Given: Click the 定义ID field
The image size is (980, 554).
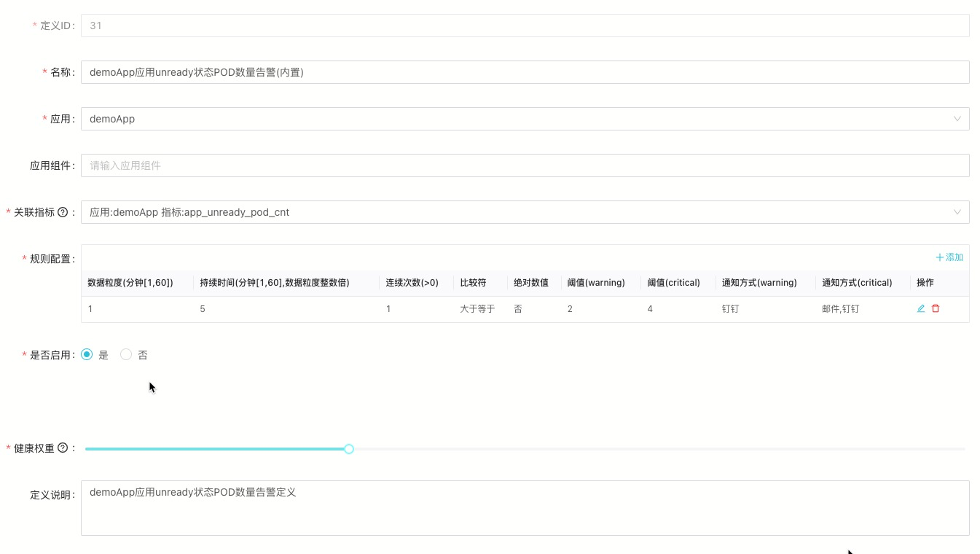Looking at the screenshot, I should click(525, 26).
